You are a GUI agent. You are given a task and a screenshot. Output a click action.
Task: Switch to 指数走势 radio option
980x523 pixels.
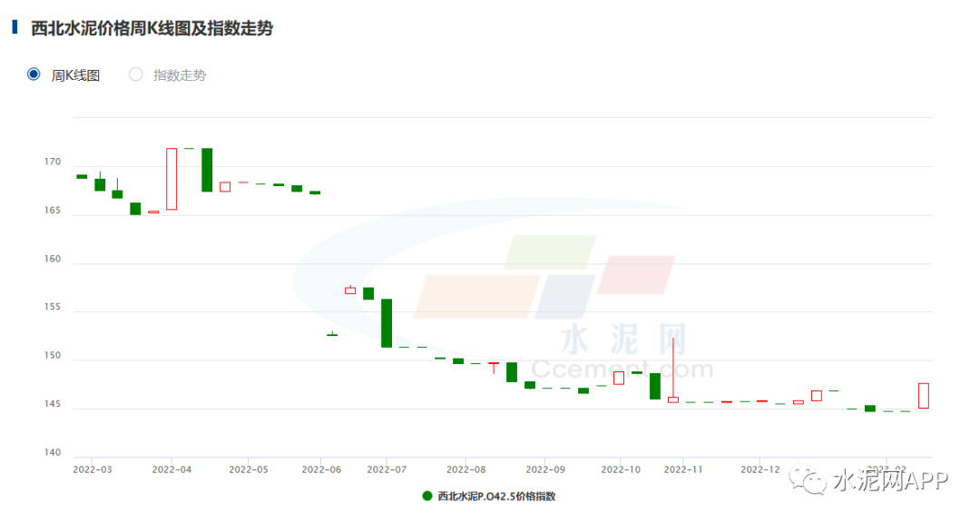[136, 74]
